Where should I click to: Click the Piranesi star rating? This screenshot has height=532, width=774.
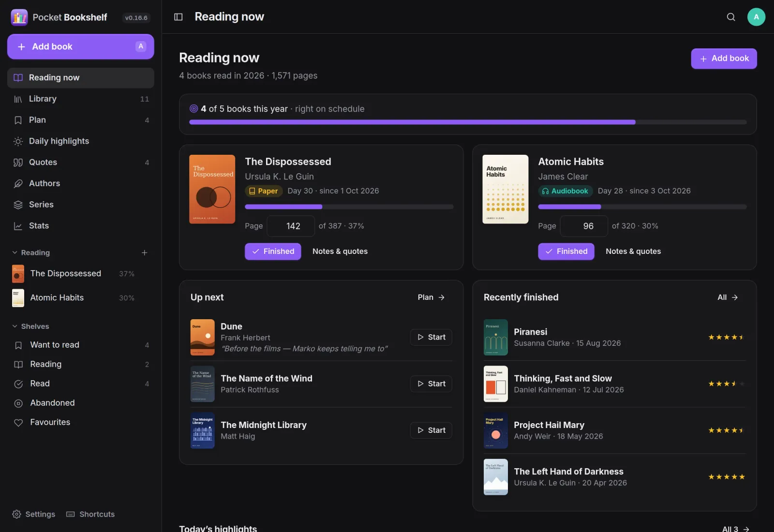pyautogui.click(x=726, y=337)
